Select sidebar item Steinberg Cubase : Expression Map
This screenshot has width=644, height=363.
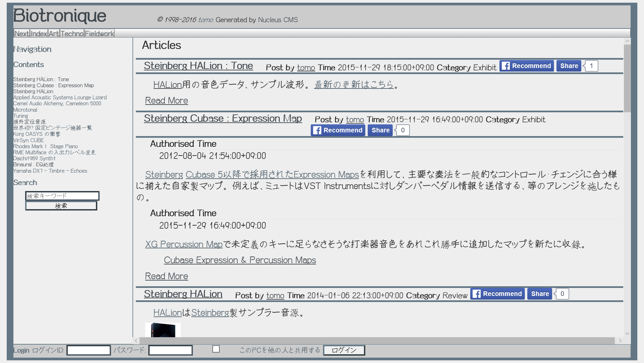tap(54, 85)
